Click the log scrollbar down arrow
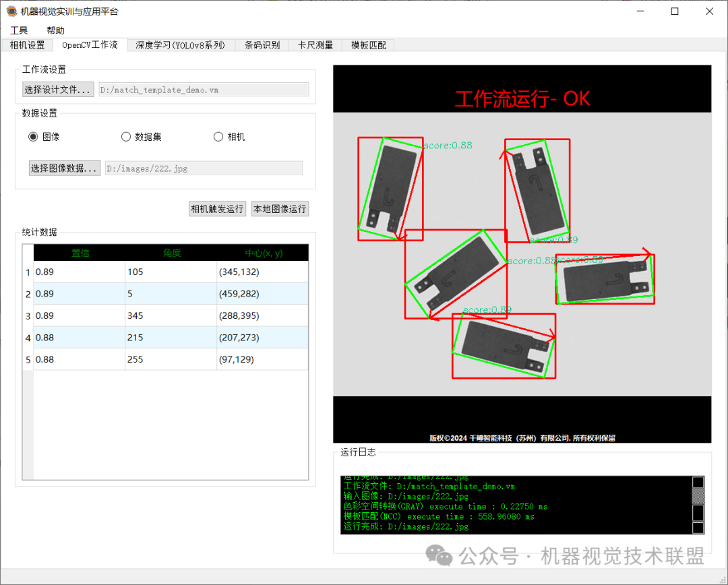728x585 pixels. point(698,528)
